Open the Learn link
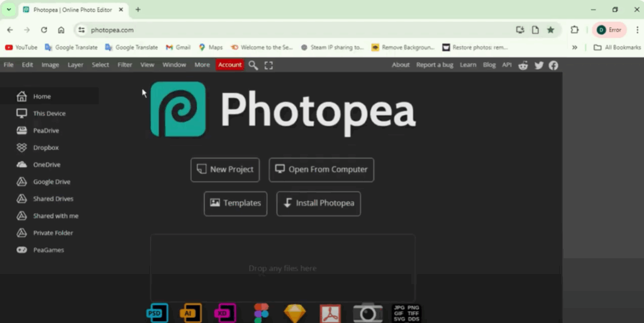 coord(468,65)
